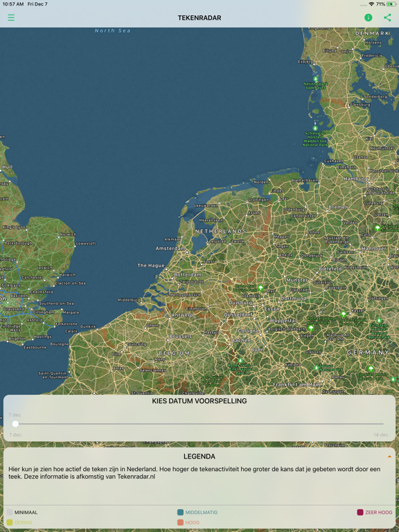Click the Frankfurt am Main label
This screenshot has width=399, height=532.
tap(296, 384)
